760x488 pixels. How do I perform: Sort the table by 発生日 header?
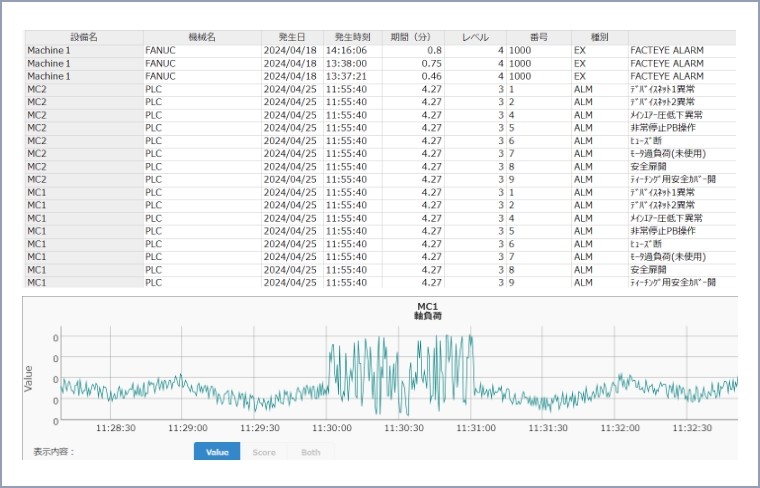(x=291, y=37)
